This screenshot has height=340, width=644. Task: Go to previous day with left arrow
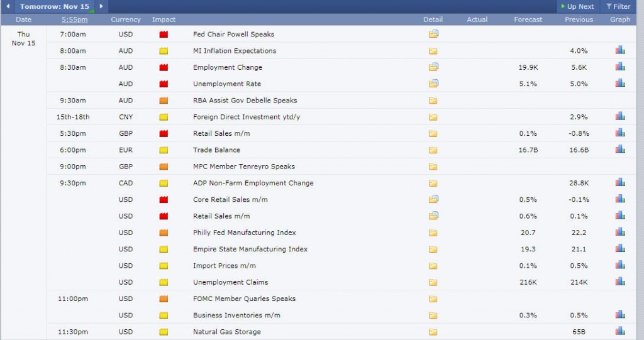tap(8, 6)
